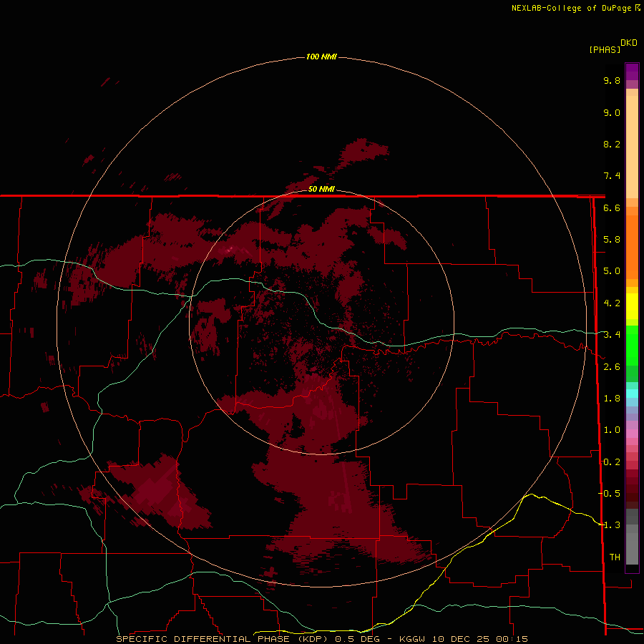Click the 7.4 value on color scale

[612, 176]
